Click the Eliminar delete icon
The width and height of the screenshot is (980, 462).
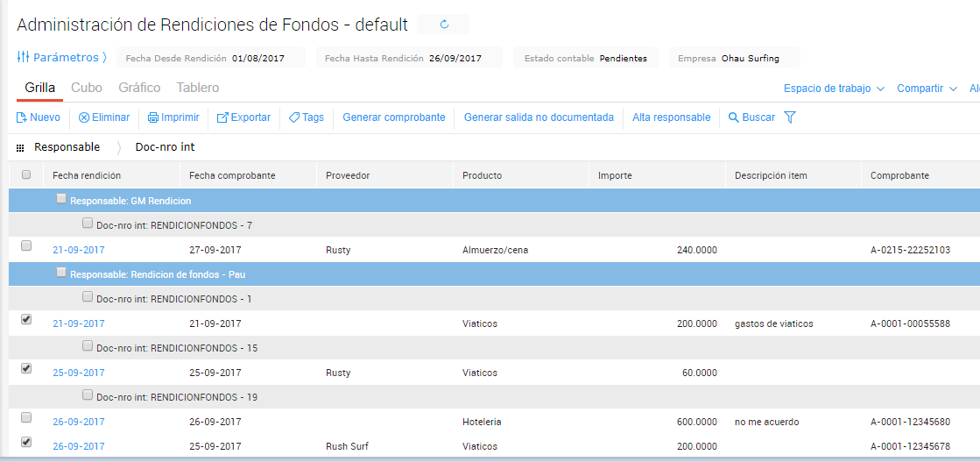point(84,117)
